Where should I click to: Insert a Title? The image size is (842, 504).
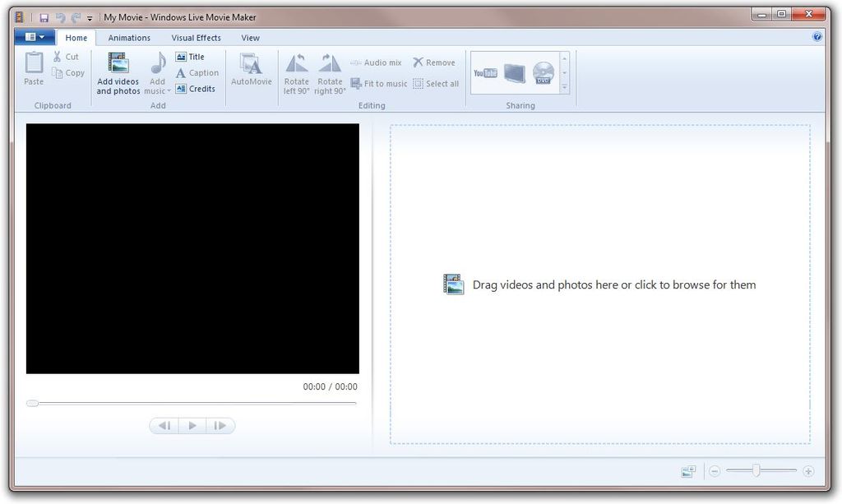coord(190,57)
